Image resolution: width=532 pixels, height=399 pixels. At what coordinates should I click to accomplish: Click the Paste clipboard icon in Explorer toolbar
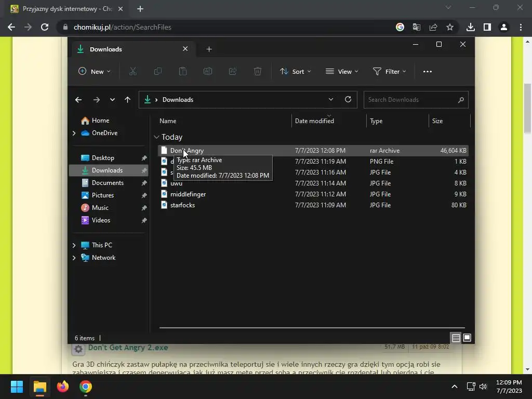point(183,71)
